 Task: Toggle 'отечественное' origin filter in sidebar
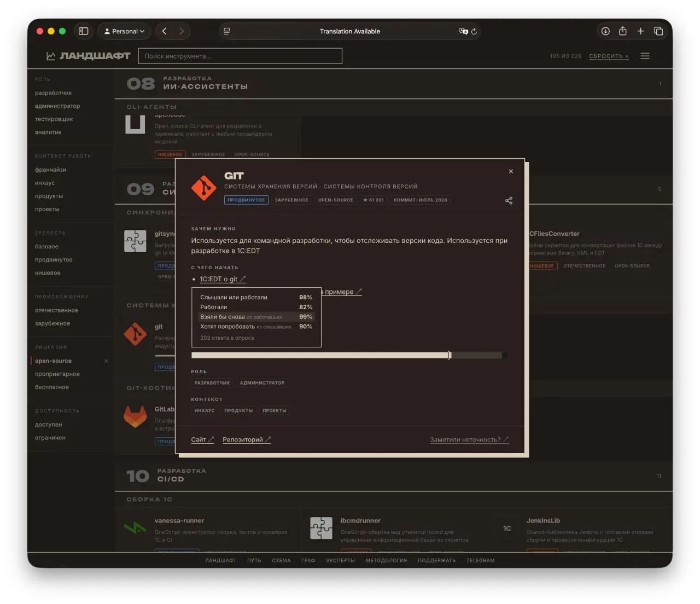coord(56,310)
